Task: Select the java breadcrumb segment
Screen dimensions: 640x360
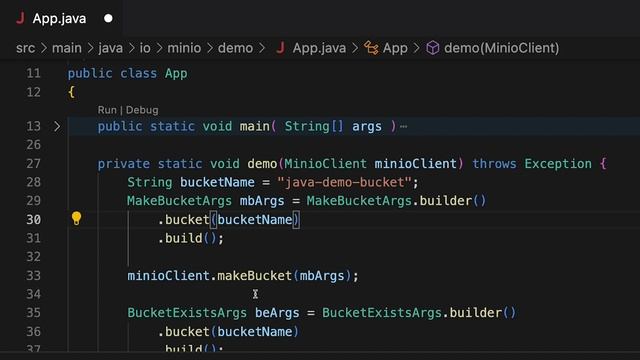Action: (110, 48)
